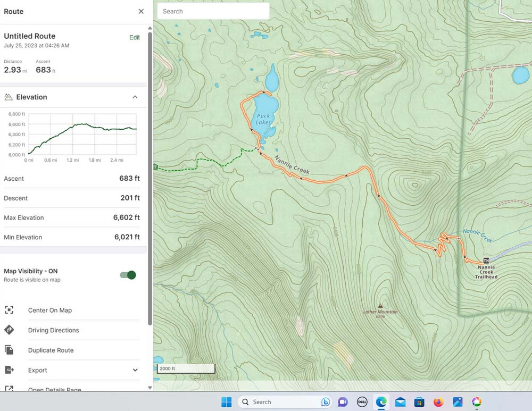The height and width of the screenshot is (411, 532).
Task: Collapse the Elevation section chevron
Action: pos(135,97)
